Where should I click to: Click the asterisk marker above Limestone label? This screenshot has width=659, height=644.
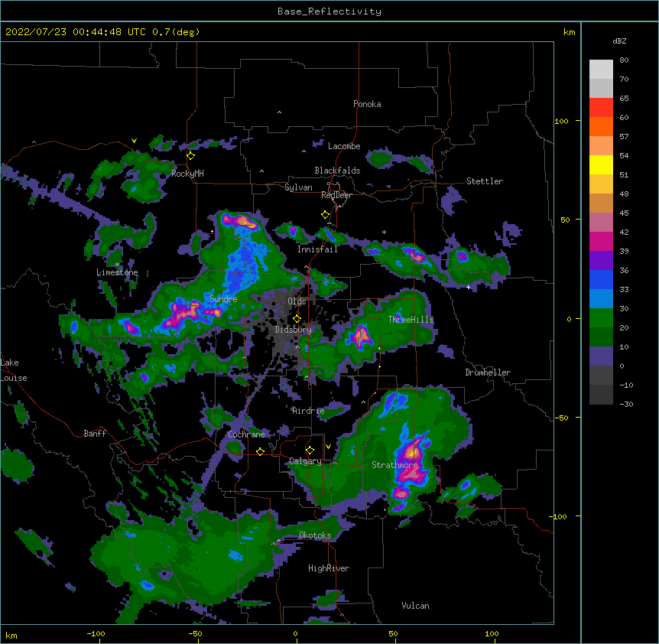pyautogui.click(x=117, y=265)
